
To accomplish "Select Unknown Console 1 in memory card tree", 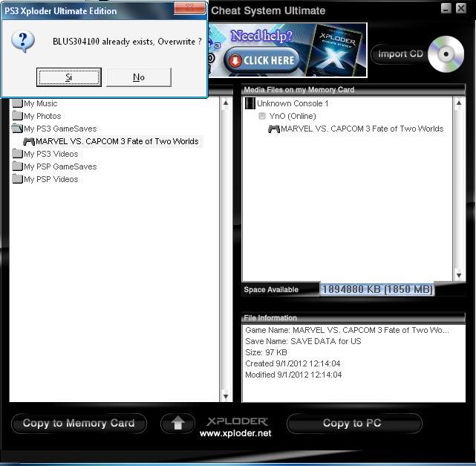I will pos(293,103).
